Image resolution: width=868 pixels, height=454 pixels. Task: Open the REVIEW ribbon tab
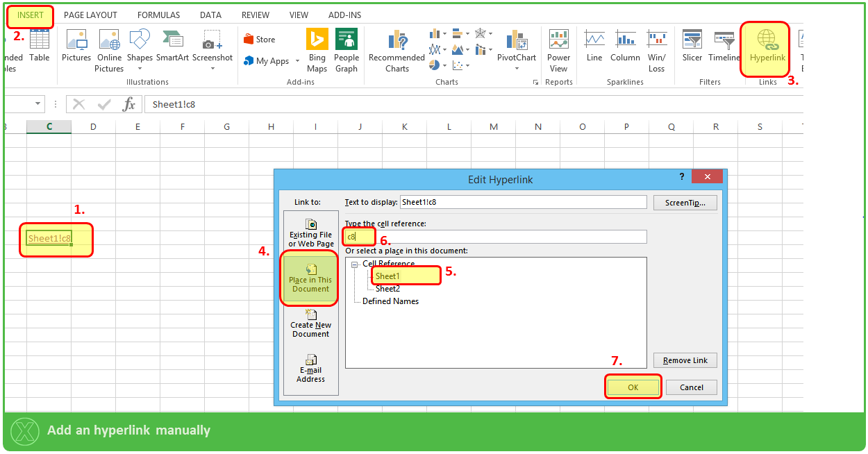[255, 14]
